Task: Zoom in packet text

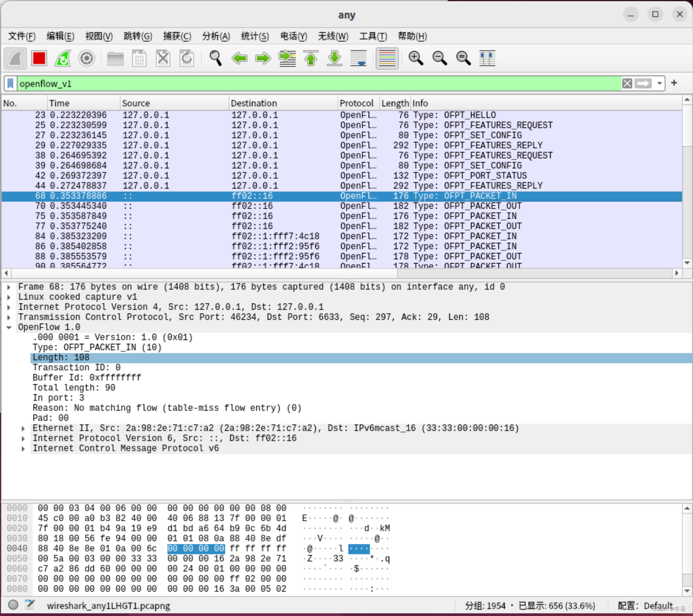Action: 416,59
